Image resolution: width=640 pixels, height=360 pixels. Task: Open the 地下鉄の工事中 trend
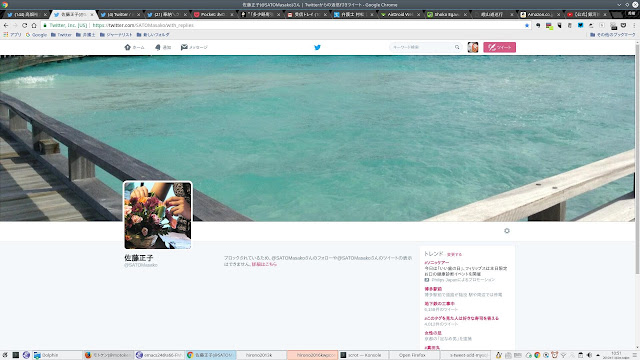[x=440, y=303]
